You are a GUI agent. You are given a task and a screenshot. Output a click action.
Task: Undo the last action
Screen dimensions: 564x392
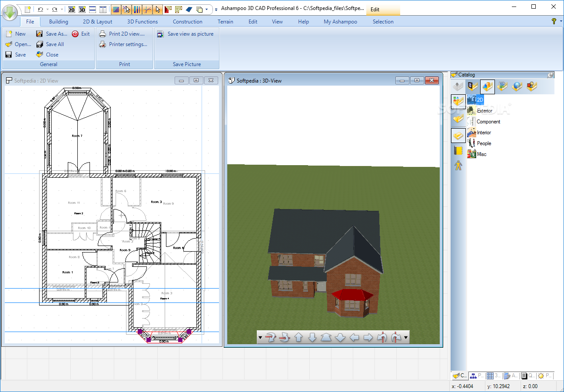(40, 9)
